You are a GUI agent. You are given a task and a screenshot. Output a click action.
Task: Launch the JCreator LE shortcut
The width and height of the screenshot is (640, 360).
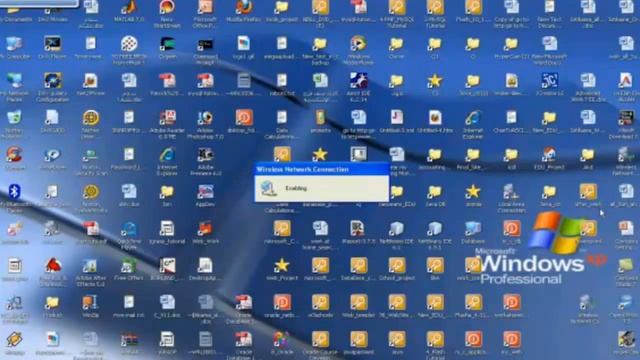[x=549, y=81]
